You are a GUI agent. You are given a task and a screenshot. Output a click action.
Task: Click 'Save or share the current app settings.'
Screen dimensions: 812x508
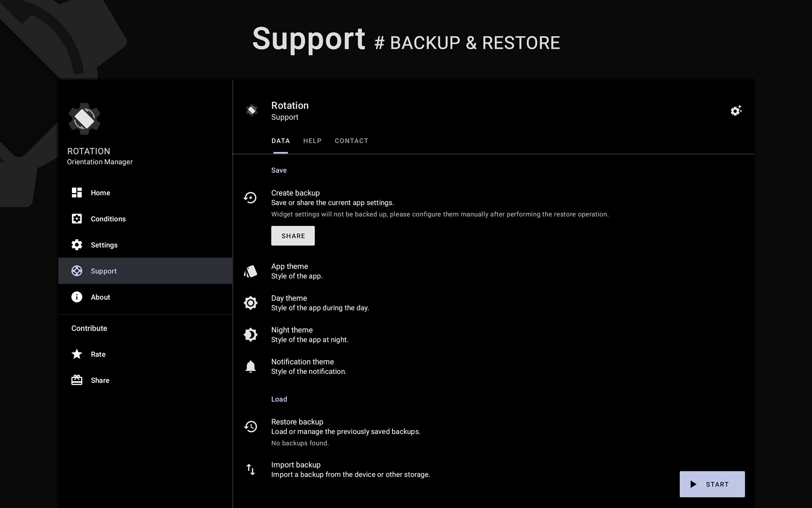pos(332,203)
